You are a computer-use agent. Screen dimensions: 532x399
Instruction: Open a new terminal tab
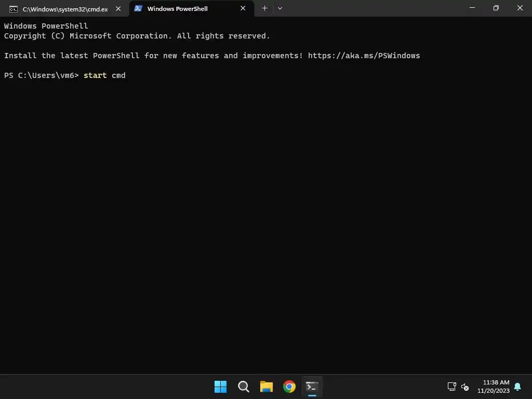pos(264,8)
